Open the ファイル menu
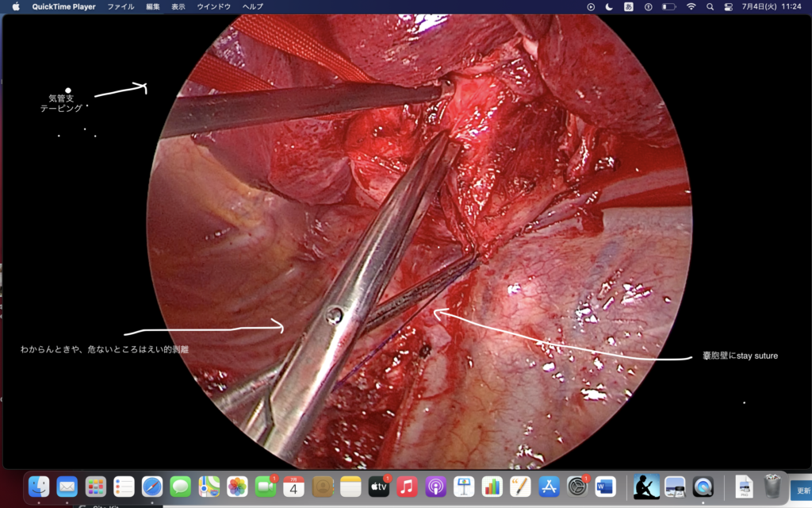Image resolution: width=812 pixels, height=508 pixels. click(x=121, y=6)
